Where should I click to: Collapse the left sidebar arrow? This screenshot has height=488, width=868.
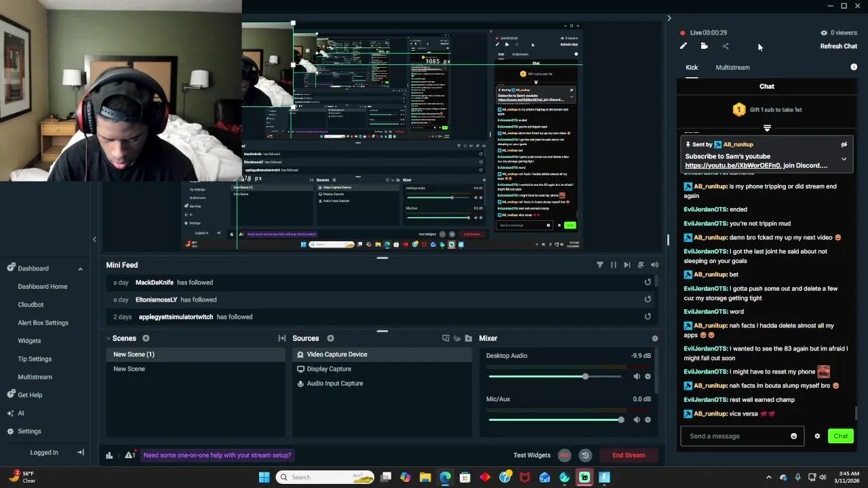[94, 239]
